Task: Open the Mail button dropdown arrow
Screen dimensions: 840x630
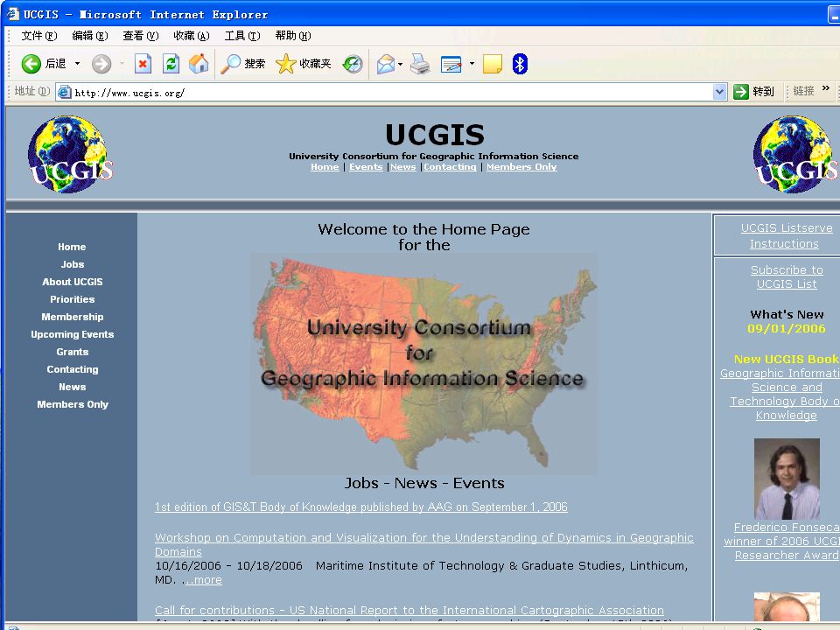Action: 400,64
